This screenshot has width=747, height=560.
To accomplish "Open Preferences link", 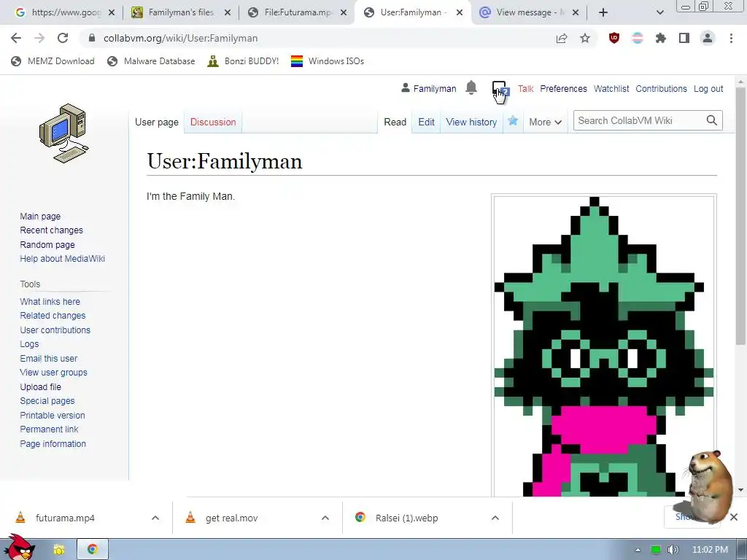I will click(x=563, y=88).
